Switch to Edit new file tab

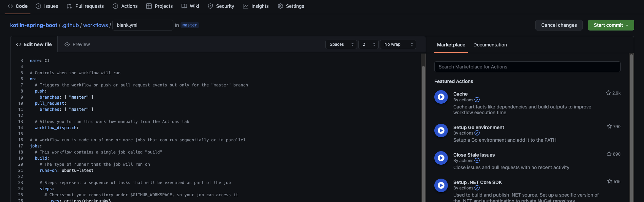coord(34,44)
